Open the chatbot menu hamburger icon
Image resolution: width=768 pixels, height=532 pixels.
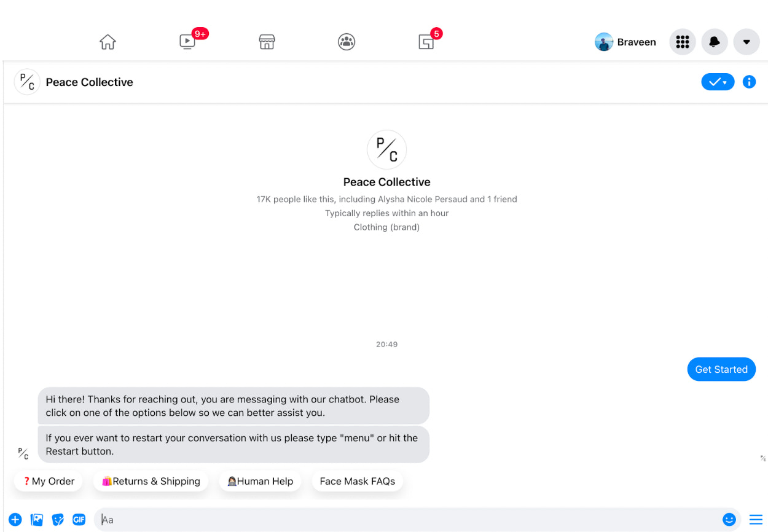click(756, 520)
